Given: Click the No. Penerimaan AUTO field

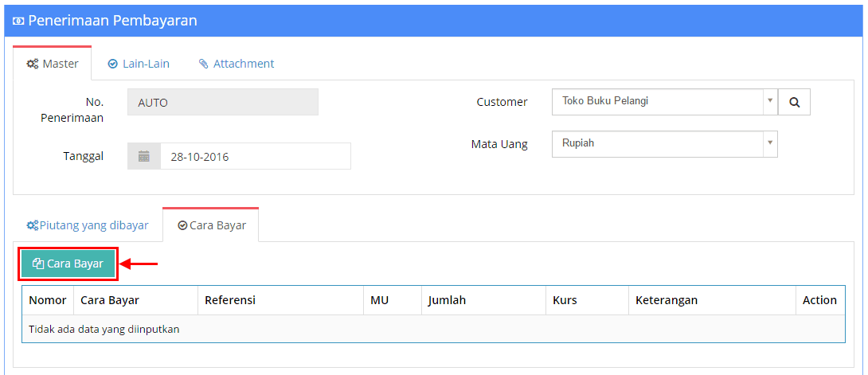Looking at the screenshot, I should [223, 103].
